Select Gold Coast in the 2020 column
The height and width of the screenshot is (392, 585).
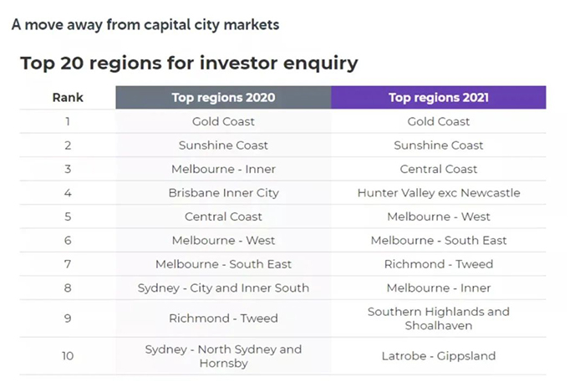click(223, 121)
